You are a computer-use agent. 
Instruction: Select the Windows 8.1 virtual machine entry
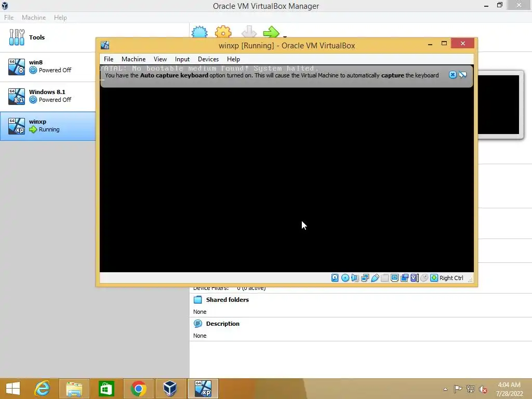click(x=47, y=96)
